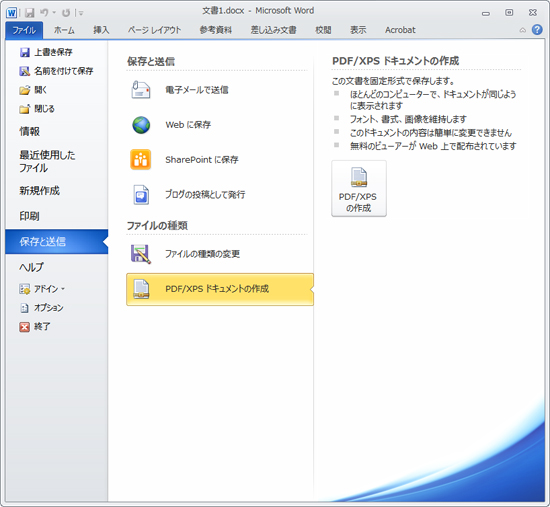This screenshot has width=550, height=507.
Task: Choose 電子メールで送信 option
Action: [x=197, y=90]
